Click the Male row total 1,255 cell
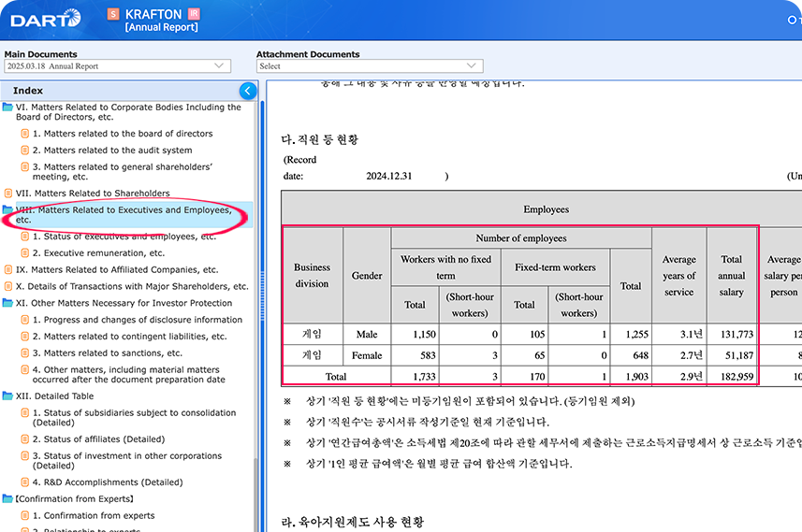 coord(631,334)
